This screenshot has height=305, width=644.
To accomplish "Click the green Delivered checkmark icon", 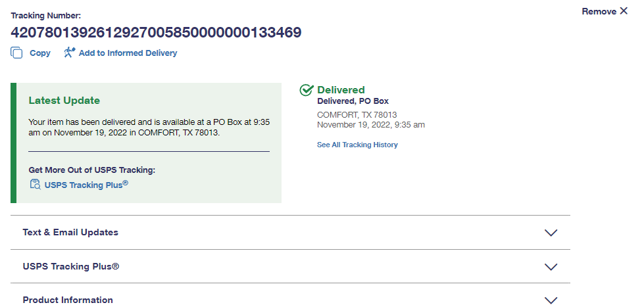I will click(306, 90).
